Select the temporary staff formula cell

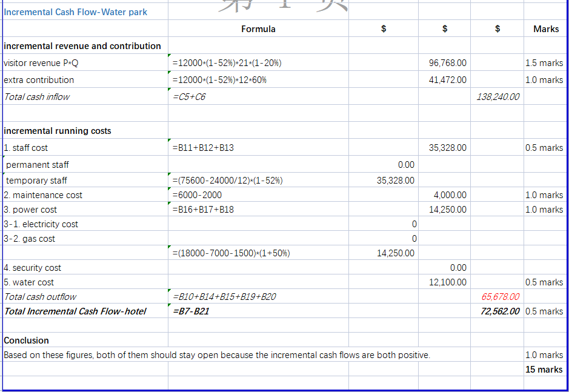tap(227, 181)
